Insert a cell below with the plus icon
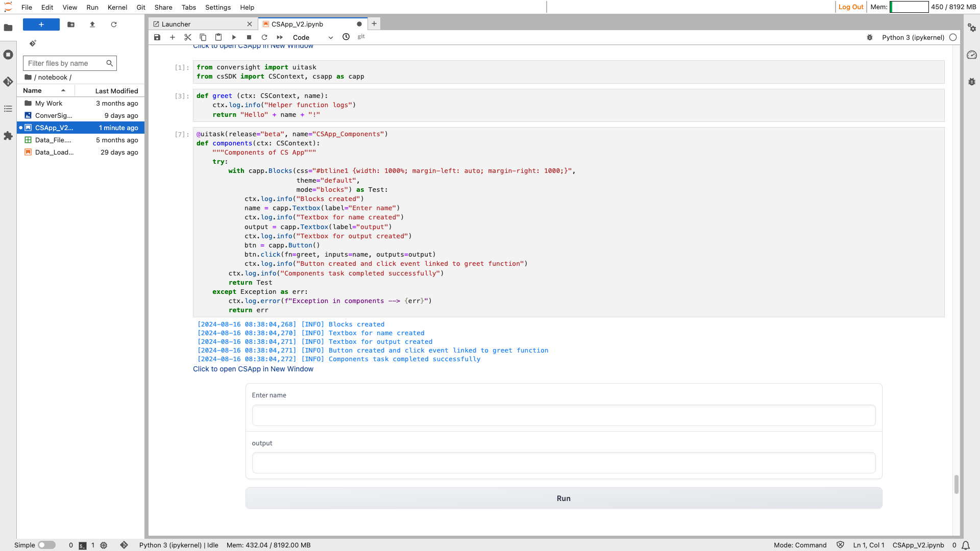The image size is (980, 551). (173, 37)
